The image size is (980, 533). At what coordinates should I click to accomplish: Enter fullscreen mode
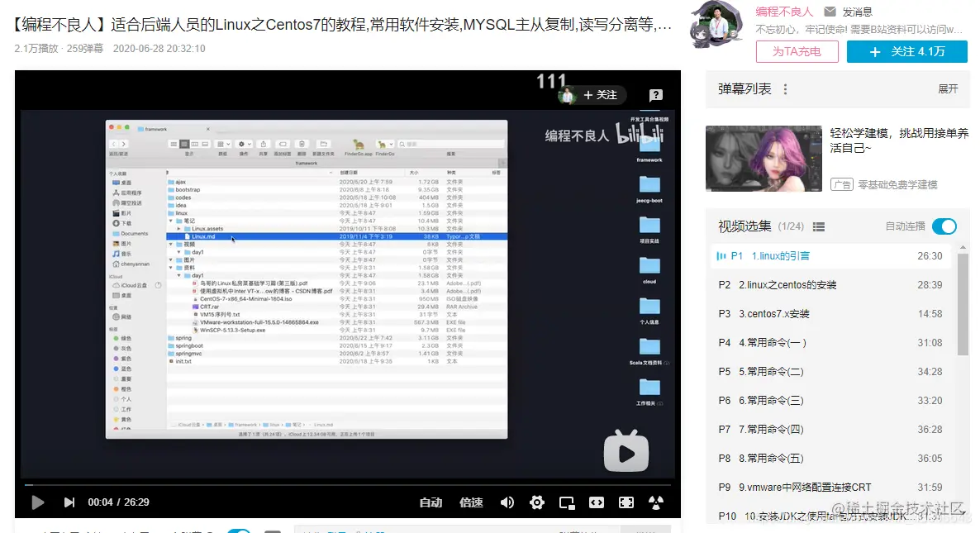626,502
